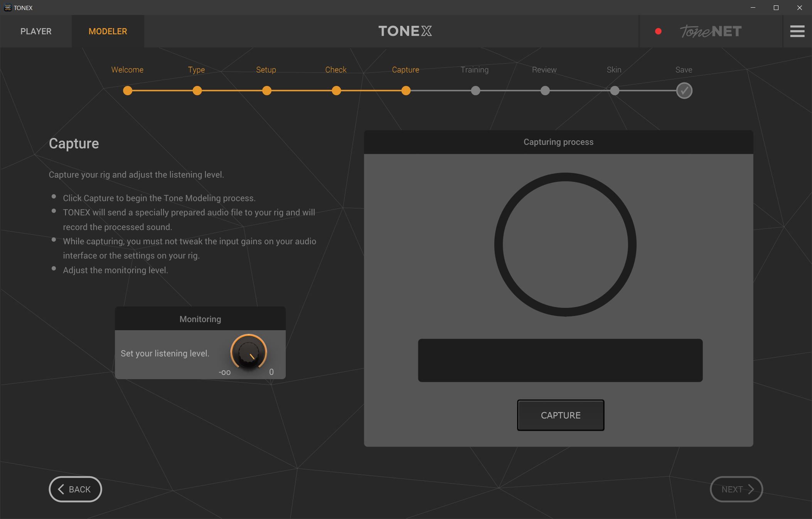Click the ToneNET logo
This screenshot has width=812, height=519.
[x=710, y=31]
